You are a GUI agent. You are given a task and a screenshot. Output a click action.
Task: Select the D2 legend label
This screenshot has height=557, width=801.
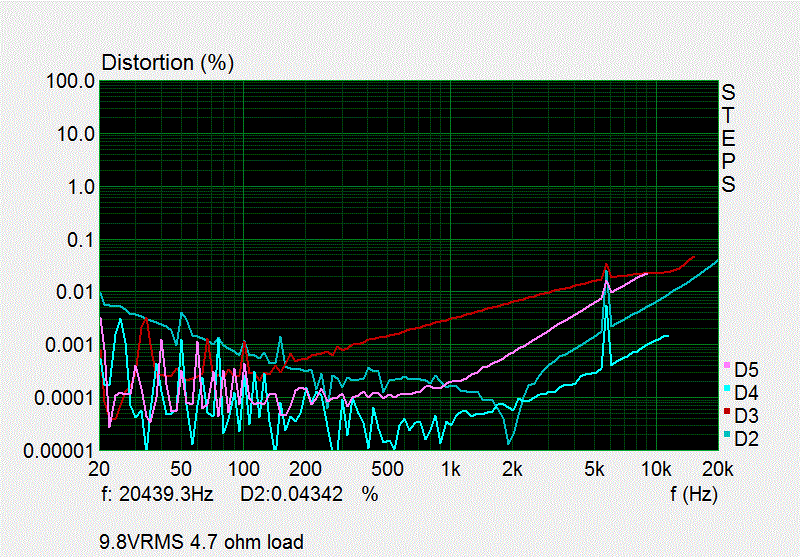coord(746,439)
